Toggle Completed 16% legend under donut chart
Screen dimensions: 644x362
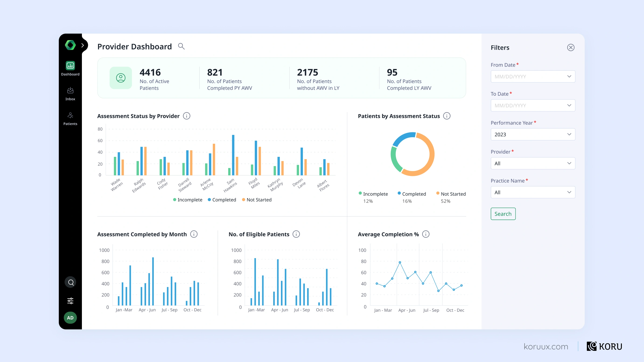coord(412,197)
